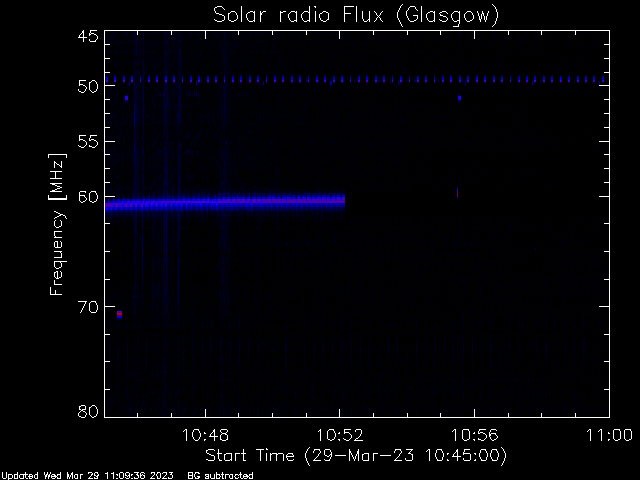The width and height of the screenshot is (640, 480).
Task: Select the 60 frequency axis label
Action: coord(88,197)
